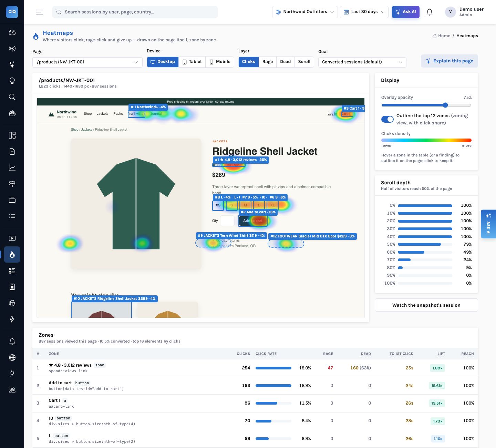Sort table by CLICK RATE column
This screenshot has width=496, height=448.
click(x=266, y=354)
